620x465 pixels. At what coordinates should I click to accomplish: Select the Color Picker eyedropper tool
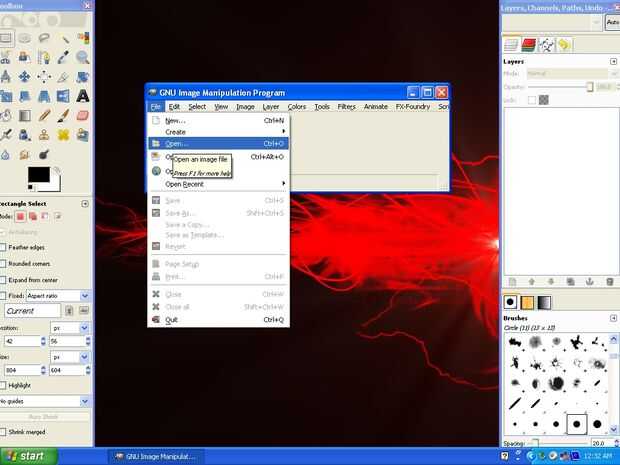[x=63, y=57]
